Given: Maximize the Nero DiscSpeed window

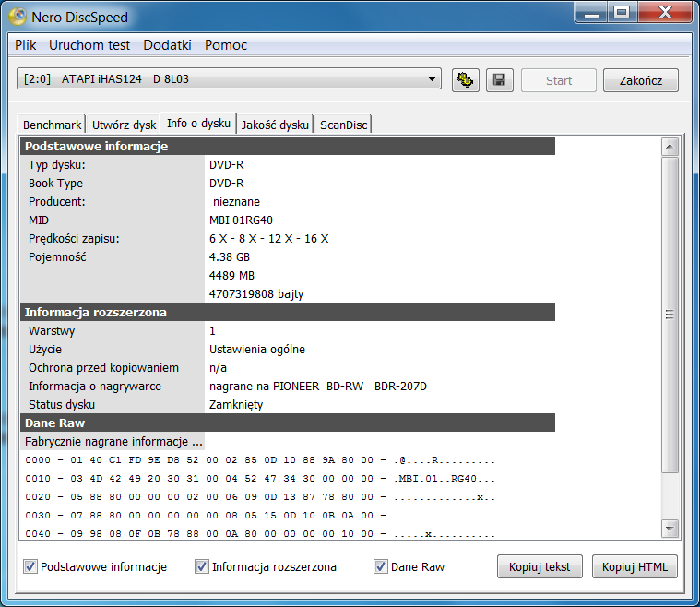Looking at the screenshot, I should point(623,13).
